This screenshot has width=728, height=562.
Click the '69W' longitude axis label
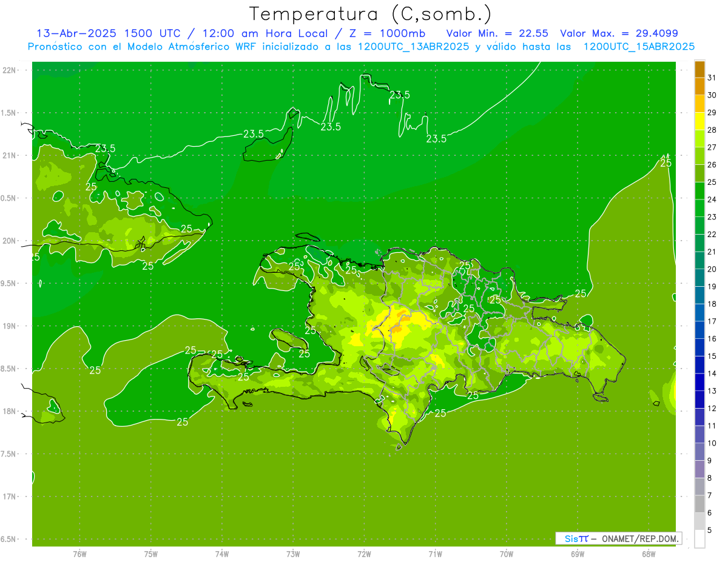(578, 554)
